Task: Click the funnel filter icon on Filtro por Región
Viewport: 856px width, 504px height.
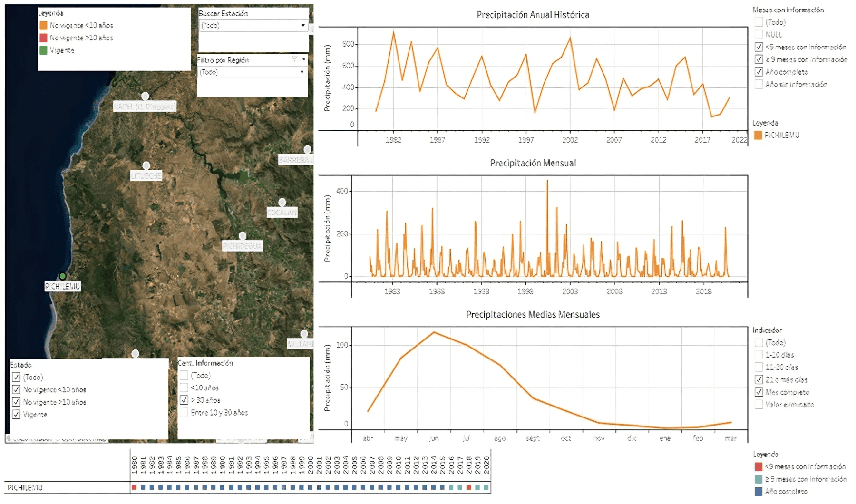Action: coord(294,59)
